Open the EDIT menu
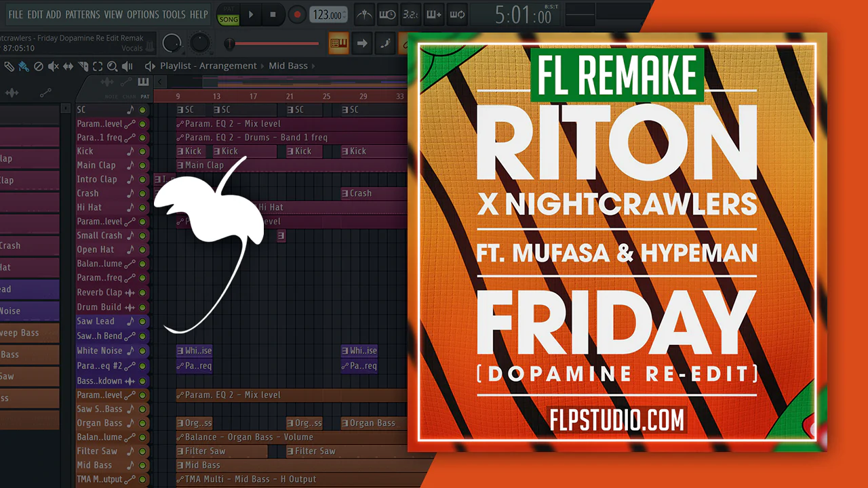Image resolution: width=868 pixels, height=488 pixels. coord(35,14)
